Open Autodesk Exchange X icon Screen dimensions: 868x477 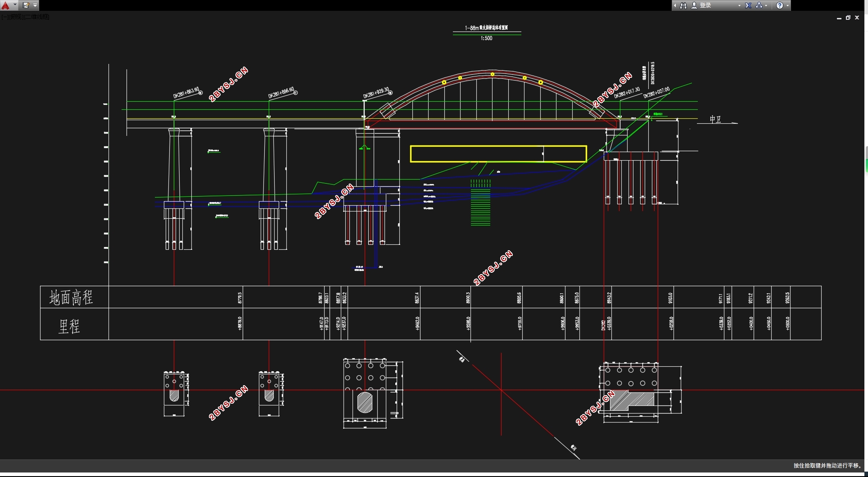click(748, 5)
